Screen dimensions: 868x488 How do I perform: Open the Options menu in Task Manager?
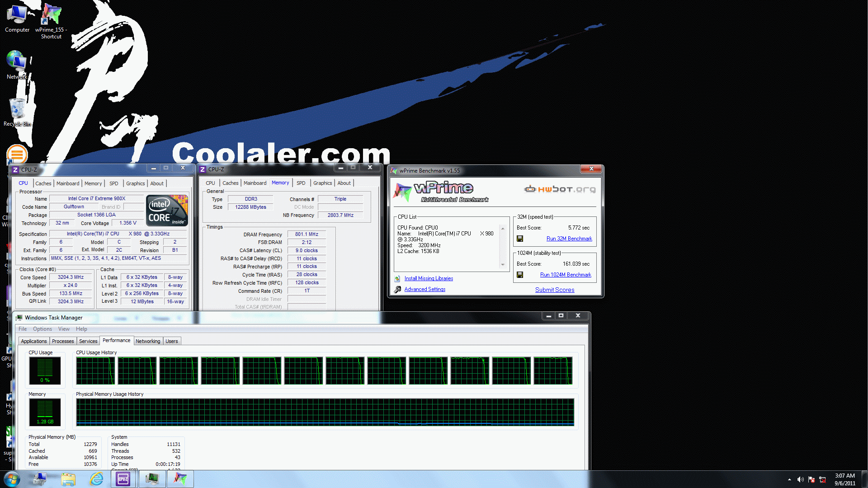(42, 329)
